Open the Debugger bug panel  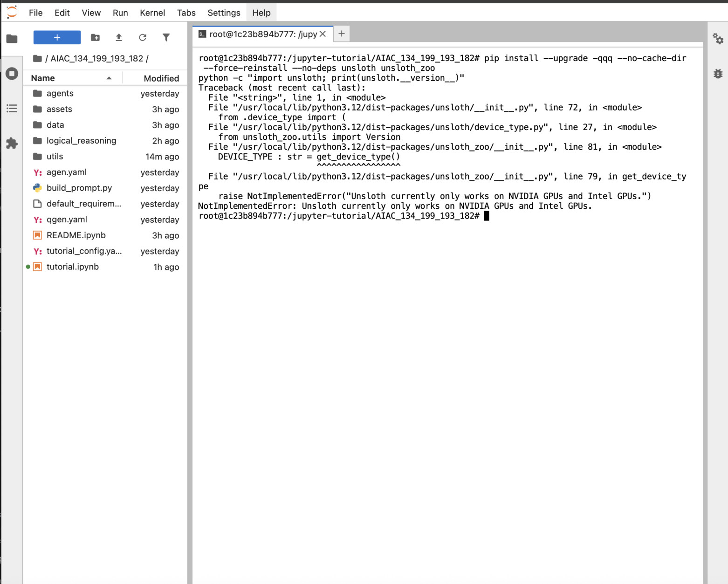718,74
